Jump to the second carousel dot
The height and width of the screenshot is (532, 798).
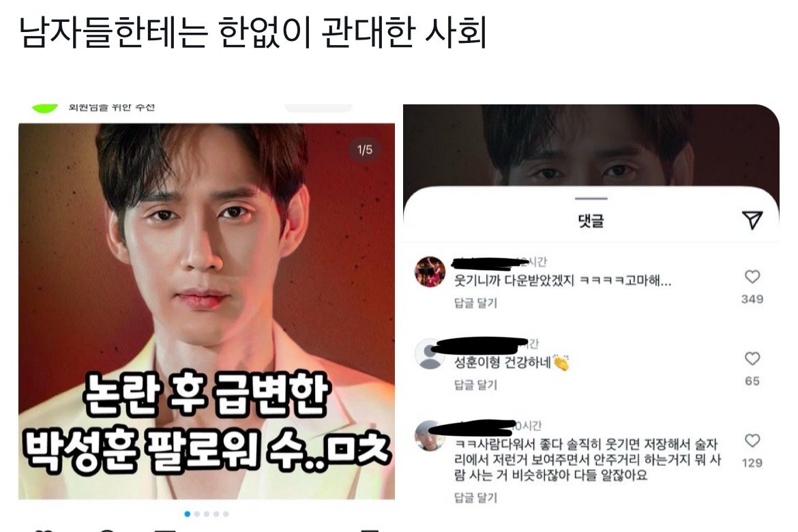pos(197,514)
